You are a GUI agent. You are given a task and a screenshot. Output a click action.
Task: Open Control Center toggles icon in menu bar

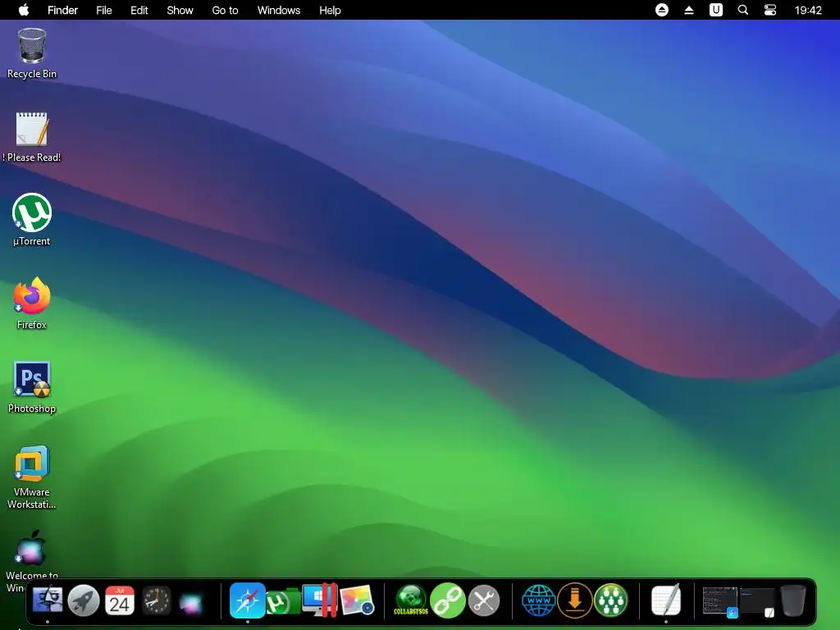point(769,10)
